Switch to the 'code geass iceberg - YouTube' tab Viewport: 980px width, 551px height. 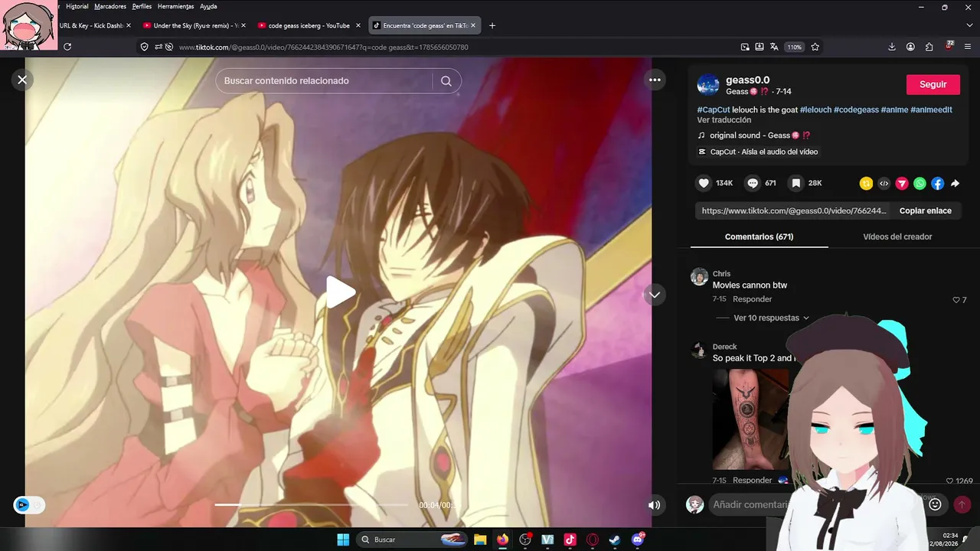[309, 25]
